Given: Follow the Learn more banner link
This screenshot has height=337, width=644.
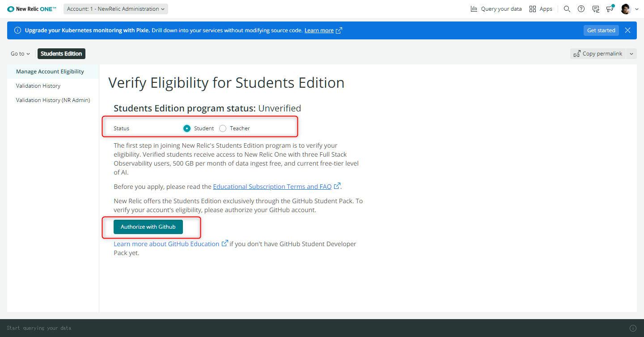Looking at the screenshot, I should (319, 30).
